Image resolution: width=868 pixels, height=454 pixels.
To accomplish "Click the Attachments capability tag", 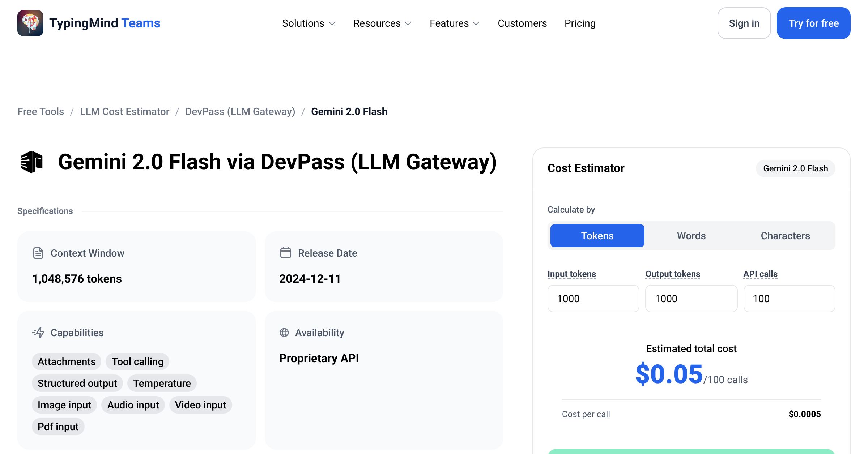I will point(67,361).
